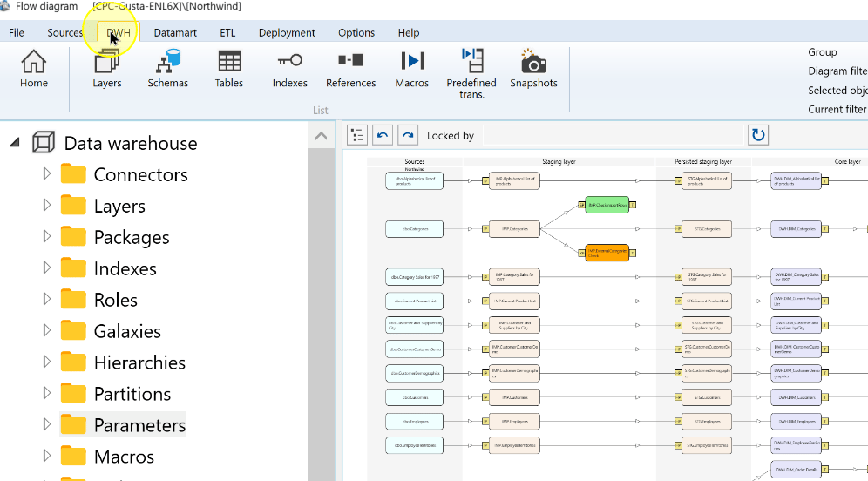
Task: Click the IMP.Current Product List node
Action: (514, 301)
